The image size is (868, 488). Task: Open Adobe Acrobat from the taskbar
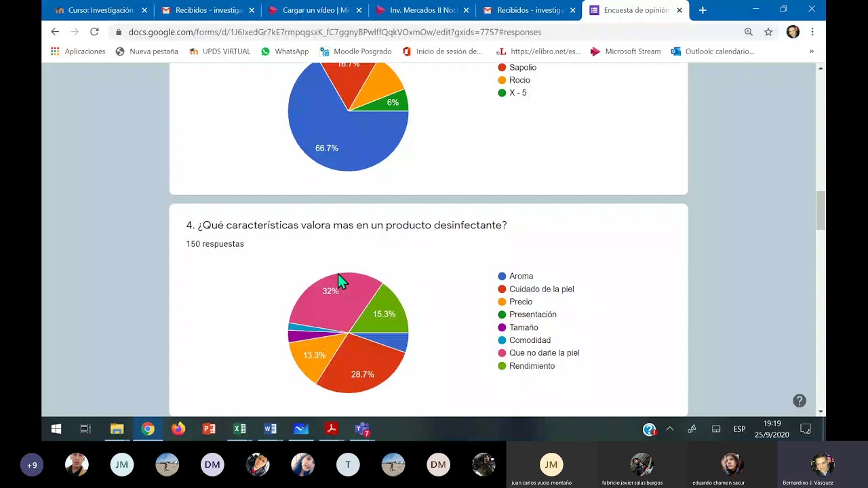[x=332, y=428]
